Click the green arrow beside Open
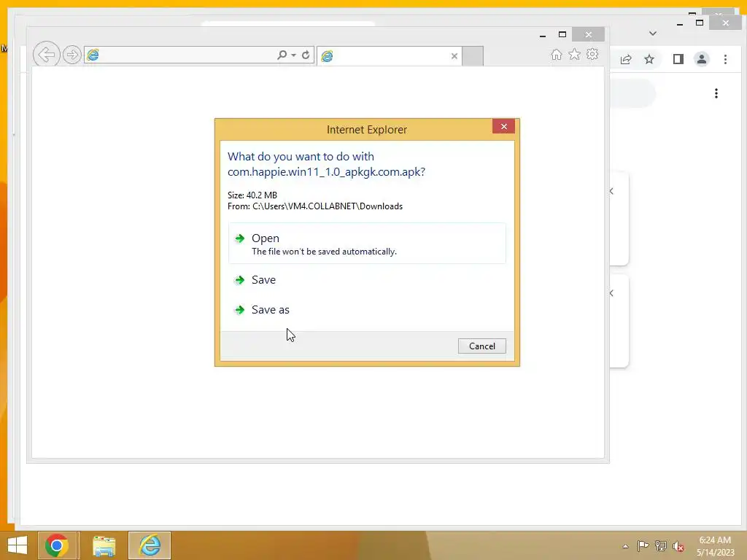The image size is (747, 560). point(239,238)
